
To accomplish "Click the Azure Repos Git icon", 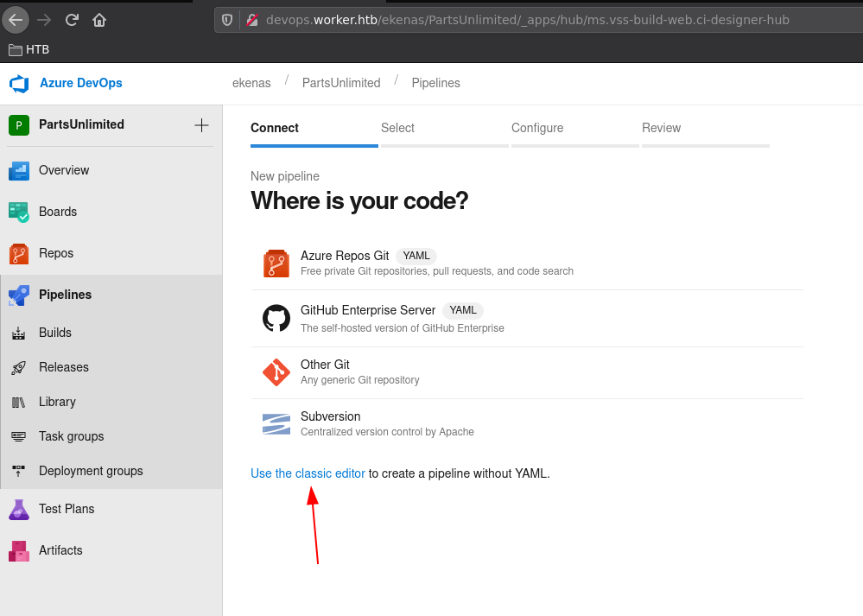I will click(276, 264).
